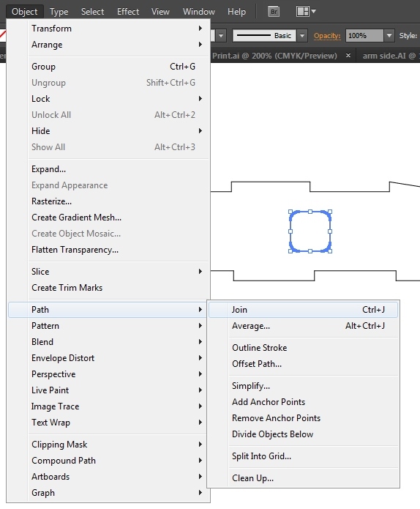
Task: Expand the Lock submenu
Action: 108,99
